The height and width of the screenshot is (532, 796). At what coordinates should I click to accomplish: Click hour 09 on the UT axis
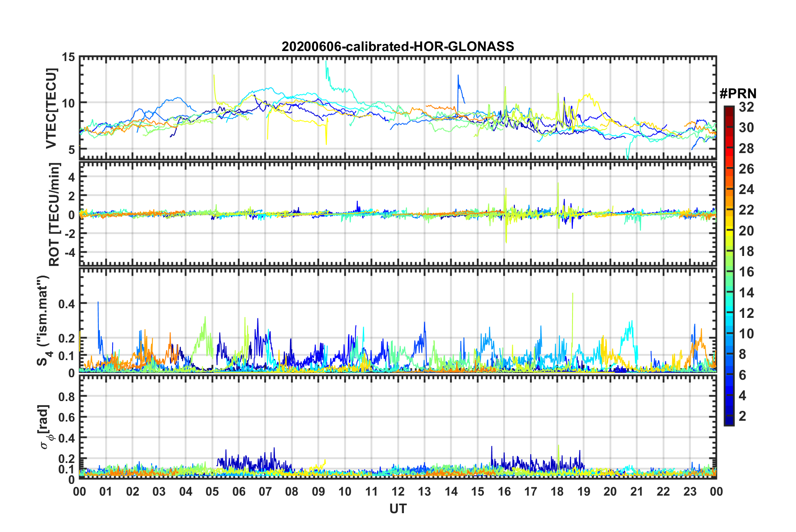pos(318,491)
